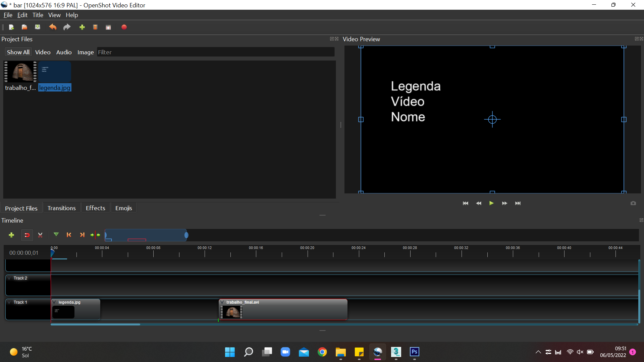Click the red Export Video button
644x362 pixels.
click(124, 27)
